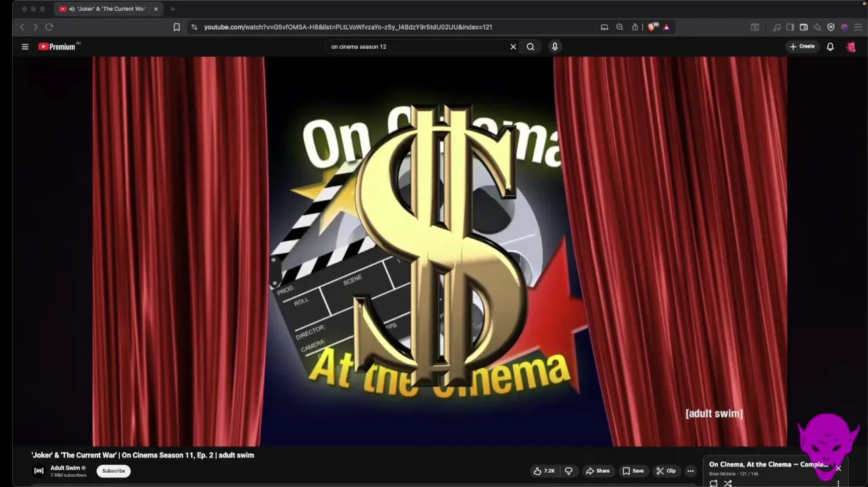Click the video title text
The image size is (868, 487).
click(x=143, y=455)
